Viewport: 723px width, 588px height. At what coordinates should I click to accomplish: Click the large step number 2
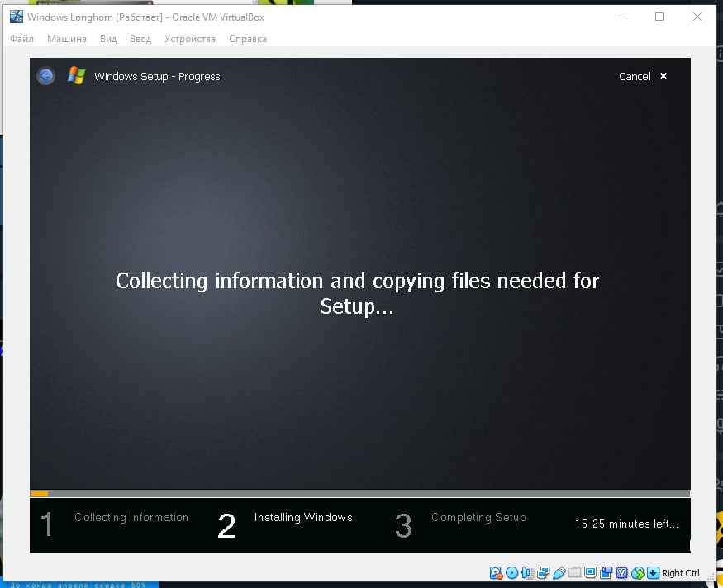click(226, 525)
